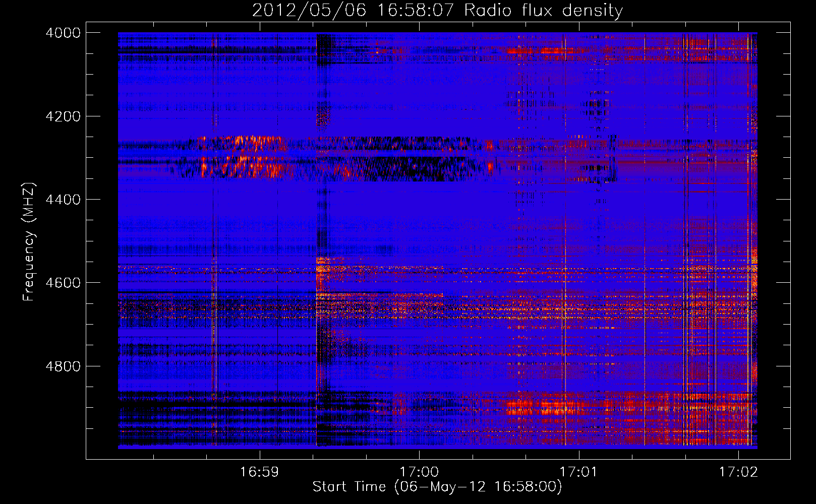Click the 'Start Time (06-May-12 16:58:00)' axis title

coord(437,487)
